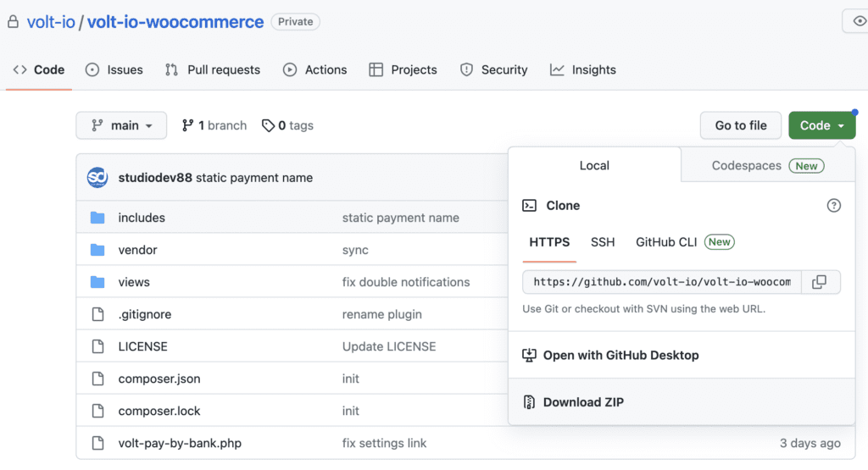Click the GitHub Desktop download icon
This screenshot has width=868, height=470.
coord(529,355)
